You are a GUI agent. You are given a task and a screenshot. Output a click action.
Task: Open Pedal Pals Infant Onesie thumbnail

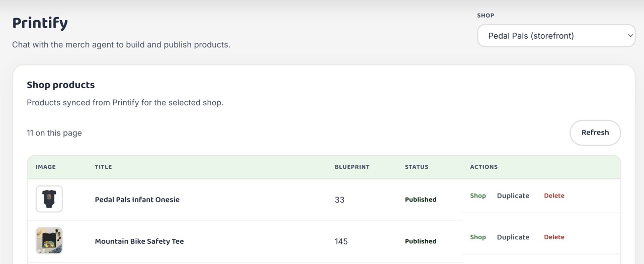tap(49, 199)
